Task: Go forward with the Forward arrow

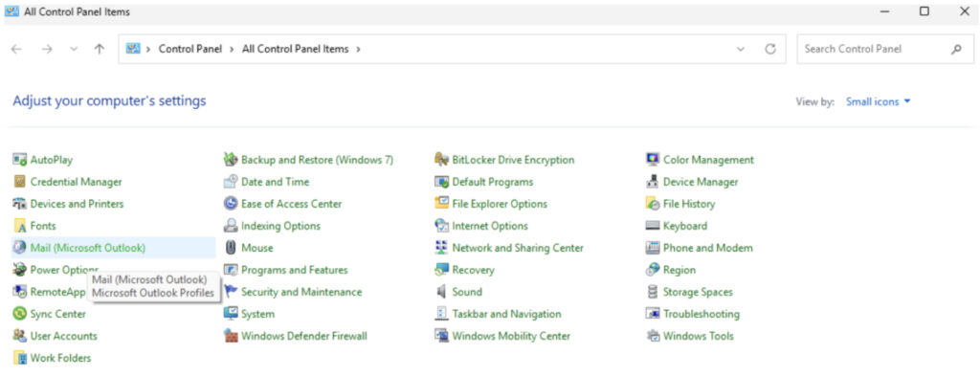Action: pos(47,50)
